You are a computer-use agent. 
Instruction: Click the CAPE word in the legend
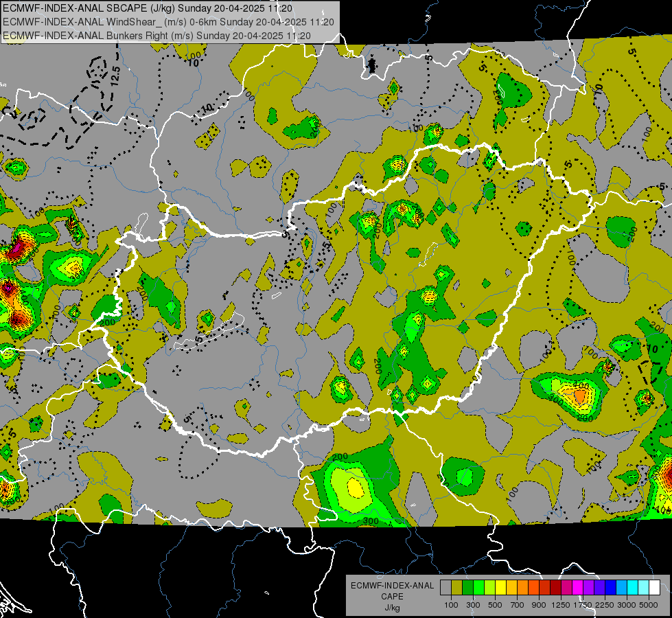[392, 597]
